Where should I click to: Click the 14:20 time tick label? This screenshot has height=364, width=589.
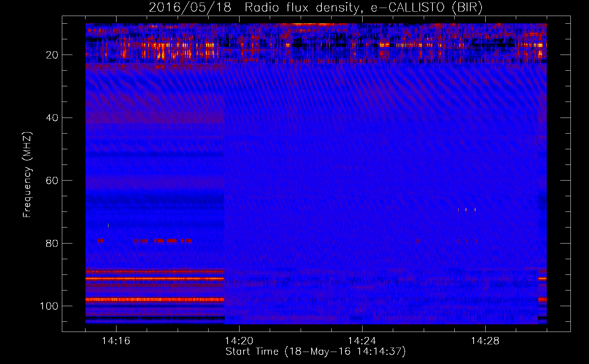pos(239,341)
